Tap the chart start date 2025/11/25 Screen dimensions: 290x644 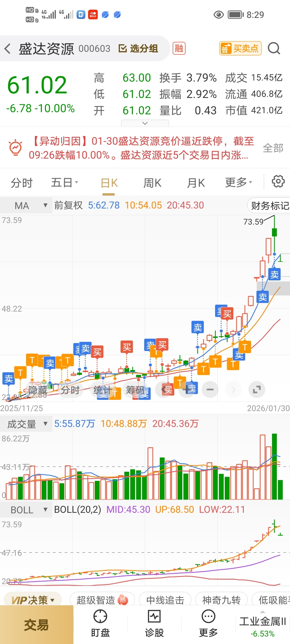[21, 408]
